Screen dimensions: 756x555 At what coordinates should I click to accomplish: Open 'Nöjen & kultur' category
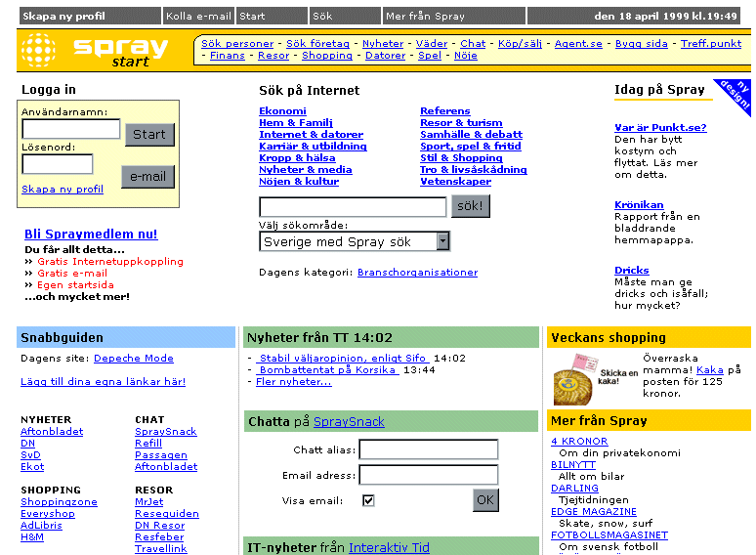pos(299,182)
